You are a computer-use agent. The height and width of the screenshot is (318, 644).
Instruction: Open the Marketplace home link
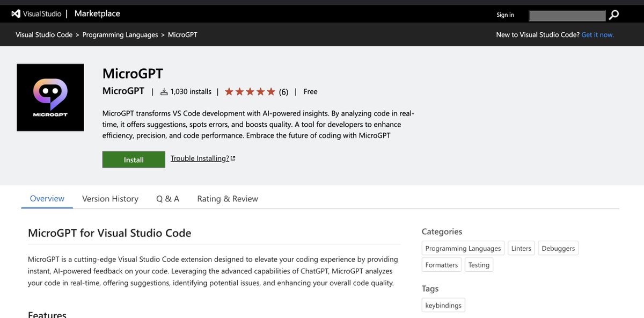97,13
